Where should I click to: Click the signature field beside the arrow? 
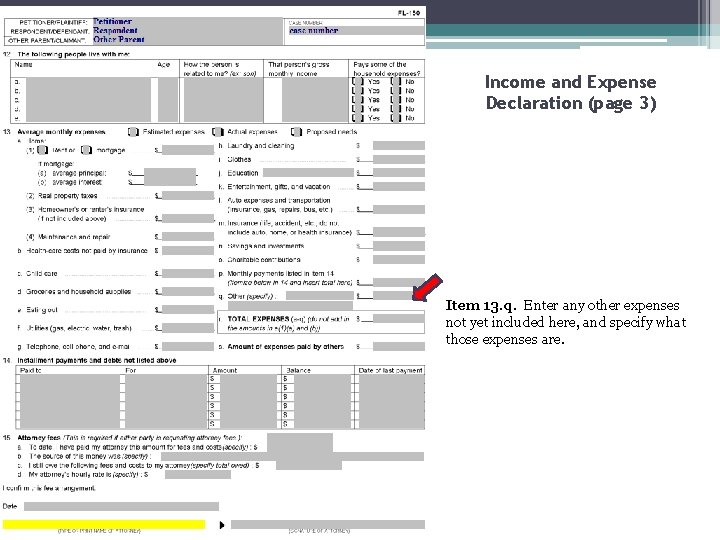pos(328,524)
